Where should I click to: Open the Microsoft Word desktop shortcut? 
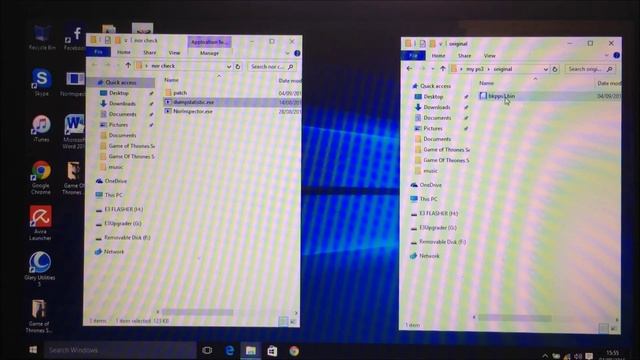(73, 131)
